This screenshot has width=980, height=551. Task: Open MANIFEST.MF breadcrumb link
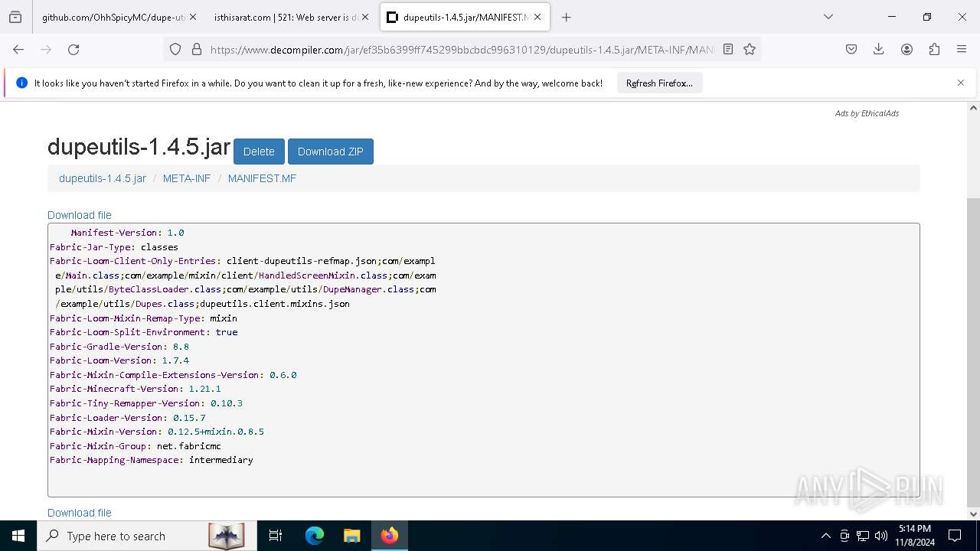[262, 178]
